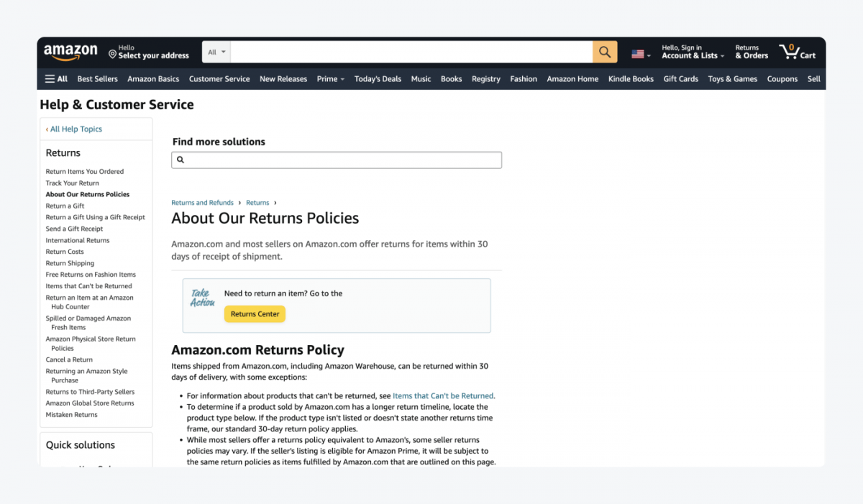Image resolution: width=863 pixels, height=504 pixels.
Task: Click the yellow Returns Center button
Action: click(254, 313)
